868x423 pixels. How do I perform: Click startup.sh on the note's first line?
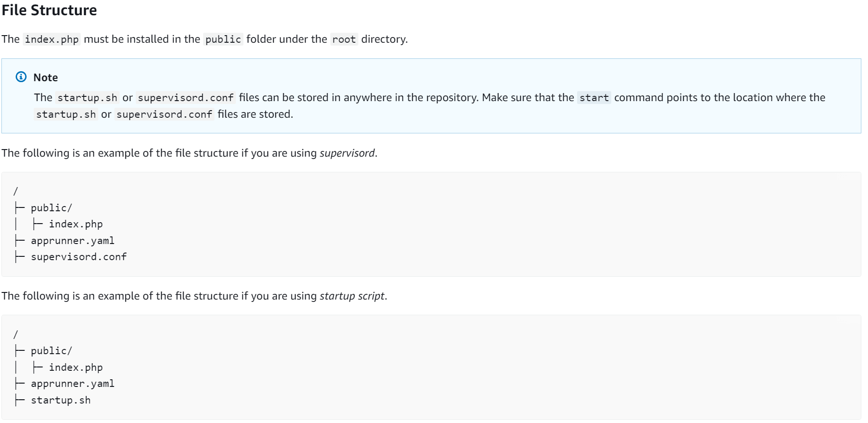87,98
